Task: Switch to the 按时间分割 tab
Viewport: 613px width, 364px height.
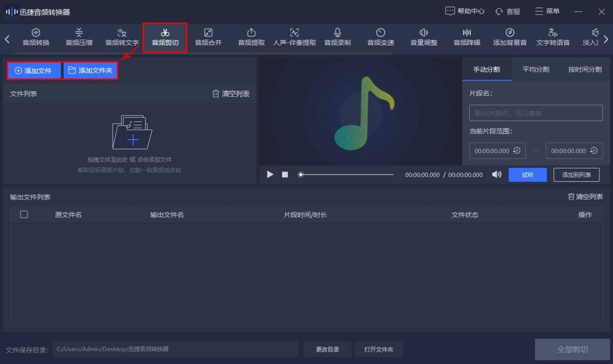Action: (x=584, y=70)
